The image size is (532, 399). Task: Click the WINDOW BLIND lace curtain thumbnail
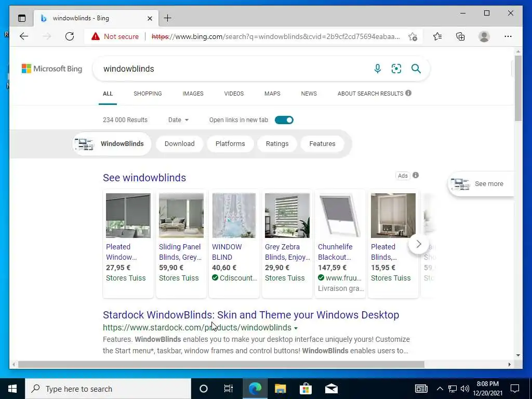234,216
